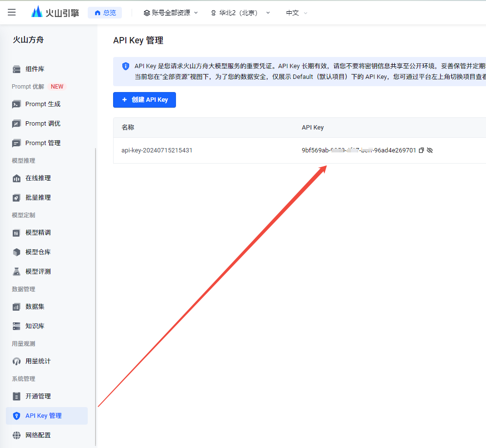486x448 pixels.
Task: Click the Prompt 优解 section label
Action: [28, 87]
